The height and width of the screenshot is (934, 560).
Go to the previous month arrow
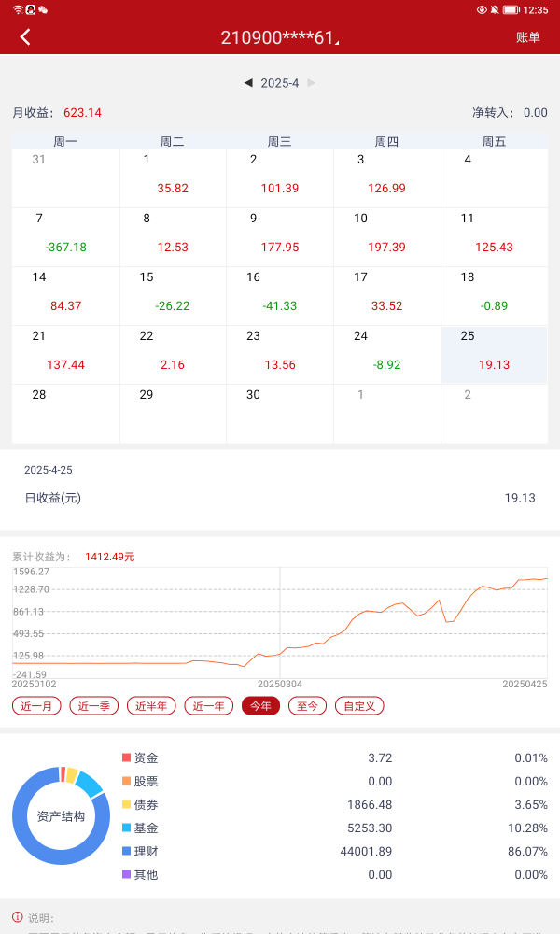click(248, 83)
